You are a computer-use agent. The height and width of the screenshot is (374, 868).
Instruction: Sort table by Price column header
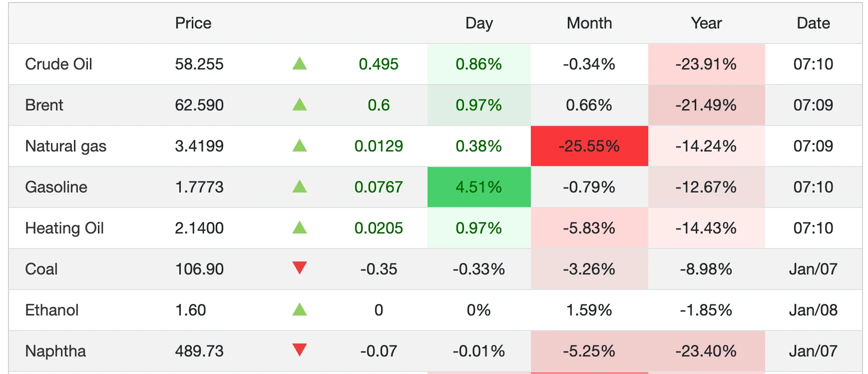click(193, 23)
